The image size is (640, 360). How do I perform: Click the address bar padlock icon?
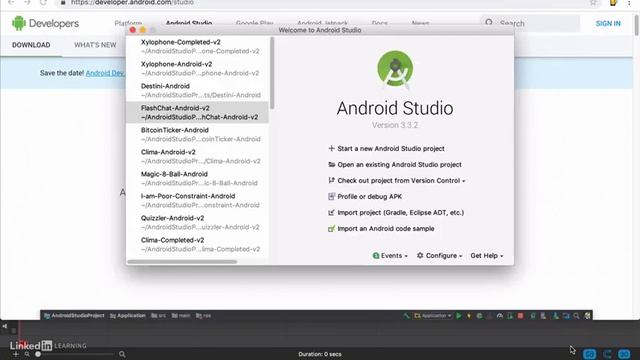pyautogui.click(x=63, y=2)
